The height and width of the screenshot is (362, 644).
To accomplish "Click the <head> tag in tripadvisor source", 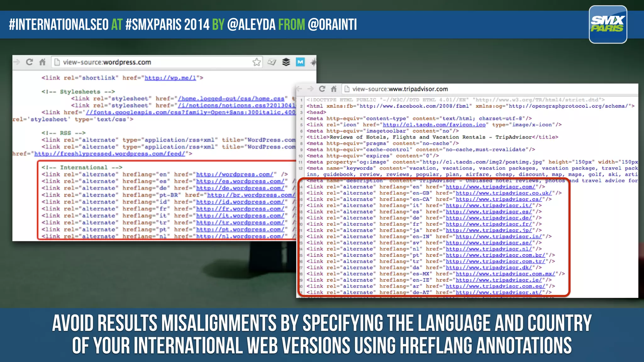I will coord(316,112).
